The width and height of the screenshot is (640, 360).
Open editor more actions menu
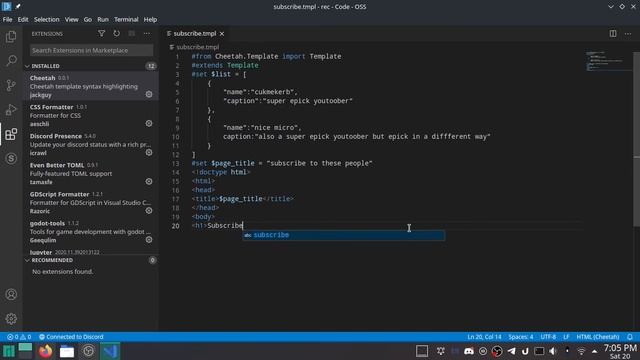628,33
